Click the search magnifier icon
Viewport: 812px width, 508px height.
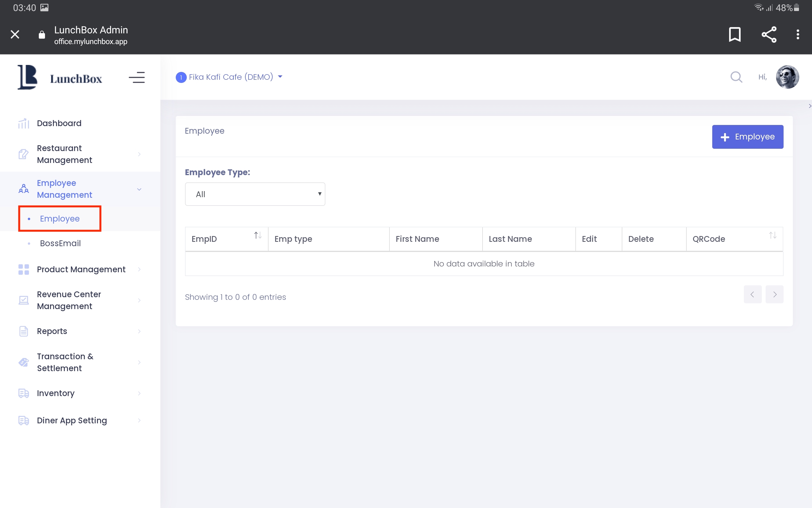tap(736, 77)
